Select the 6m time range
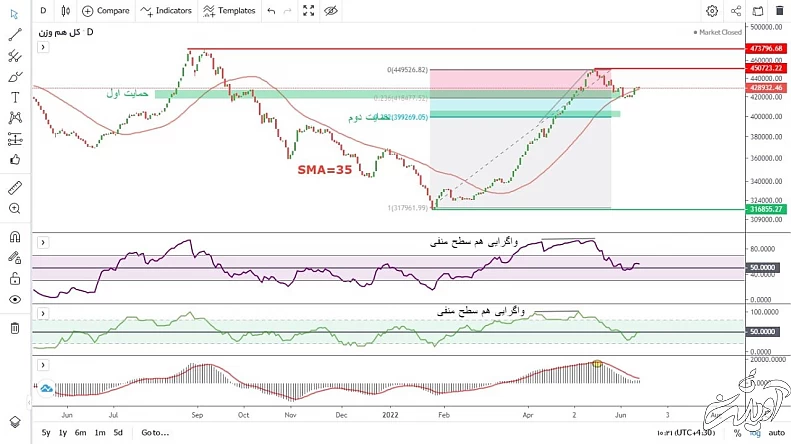The height and width of the screenshot is (444, 791). click(80, 433)
